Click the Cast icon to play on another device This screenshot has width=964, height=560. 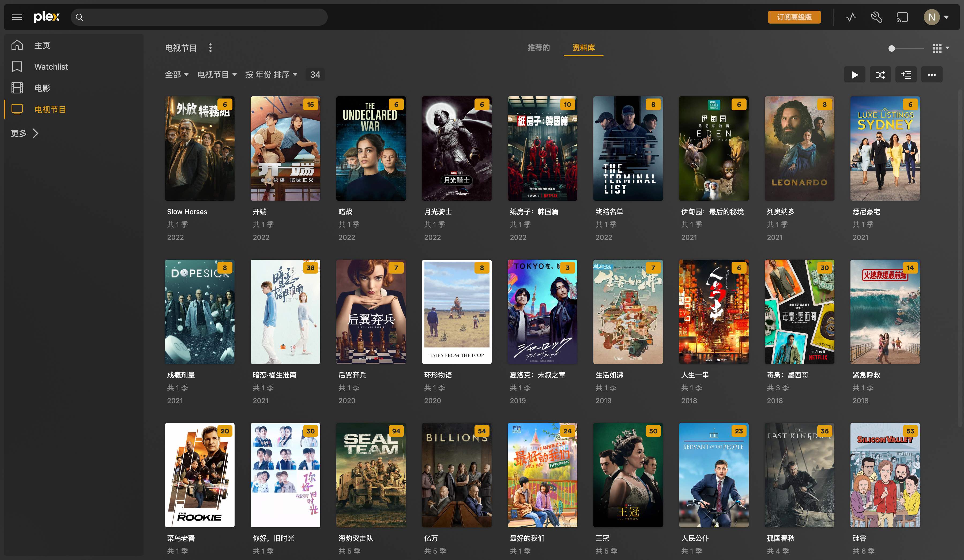(902, 17)
